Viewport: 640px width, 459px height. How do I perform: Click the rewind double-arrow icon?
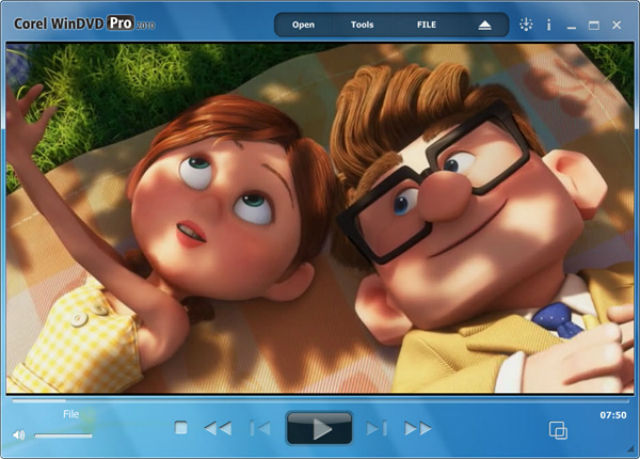[x=217, y=428]
